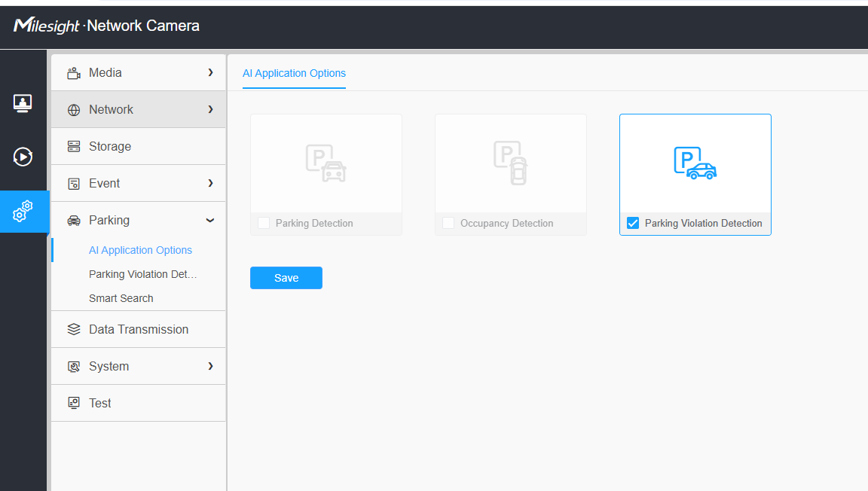Click the Milesight Network Camera logo
Viewport: 868px width, 491px height.
[106, 26]
